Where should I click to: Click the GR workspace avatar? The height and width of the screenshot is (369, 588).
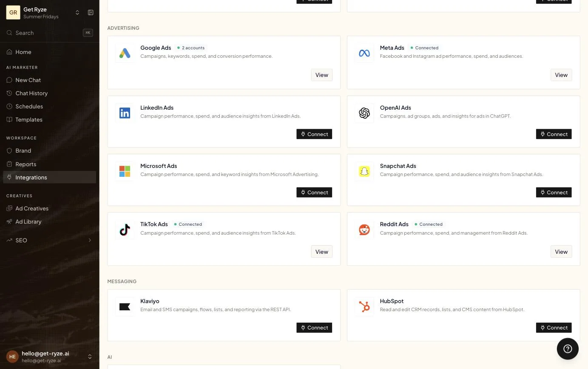[x=13, y=13]
